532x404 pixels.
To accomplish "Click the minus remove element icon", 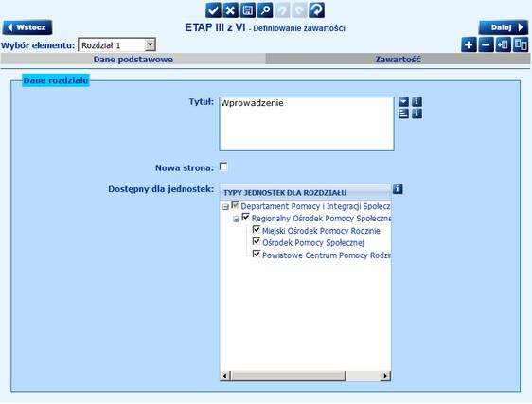I will click(486, 44).
